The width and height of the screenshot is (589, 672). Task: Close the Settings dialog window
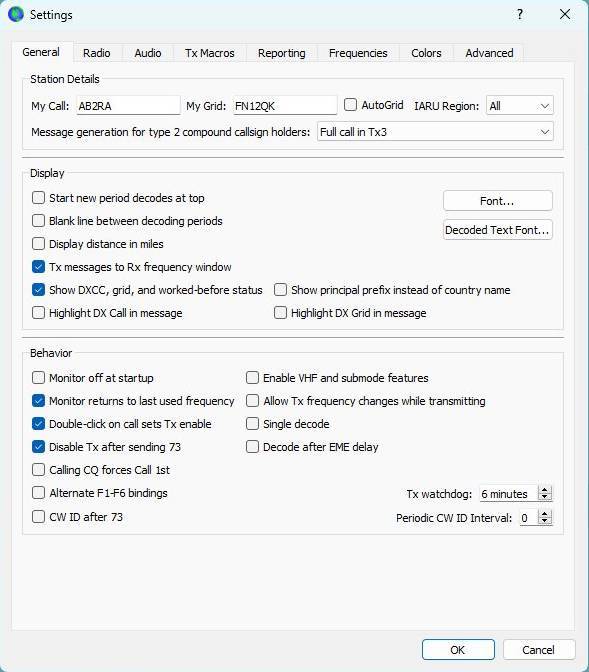pos(565,15)
